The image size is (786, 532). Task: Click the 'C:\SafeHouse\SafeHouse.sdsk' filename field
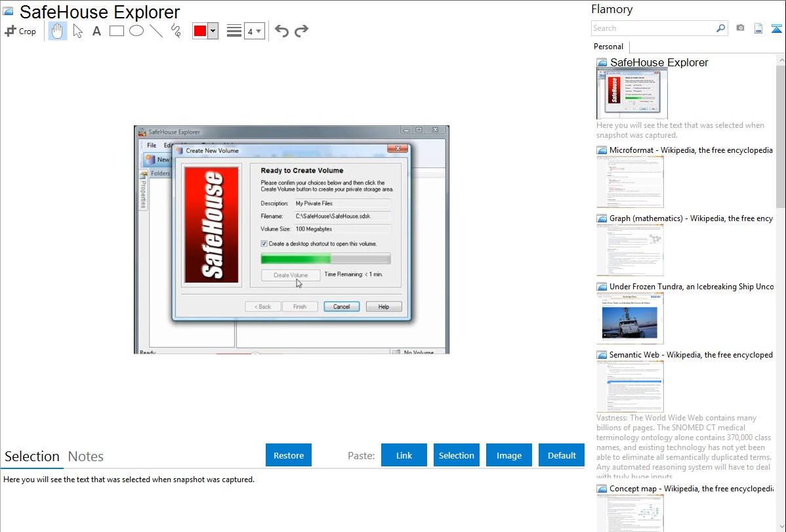point(342,216)
